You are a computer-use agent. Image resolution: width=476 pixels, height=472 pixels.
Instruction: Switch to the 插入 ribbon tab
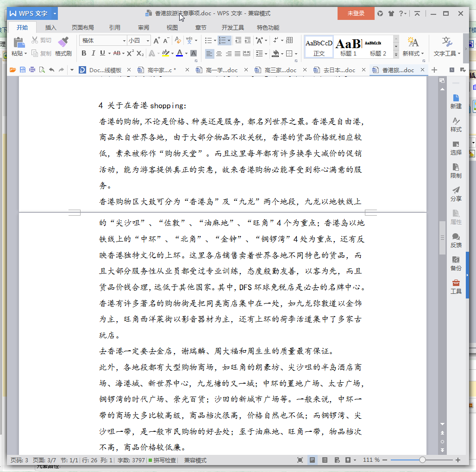50,28
